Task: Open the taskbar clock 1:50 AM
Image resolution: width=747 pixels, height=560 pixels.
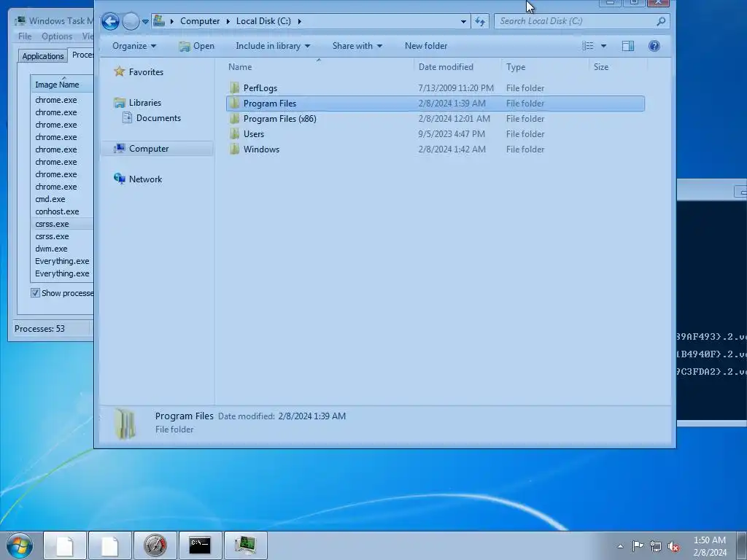Action: coord(709,546)
